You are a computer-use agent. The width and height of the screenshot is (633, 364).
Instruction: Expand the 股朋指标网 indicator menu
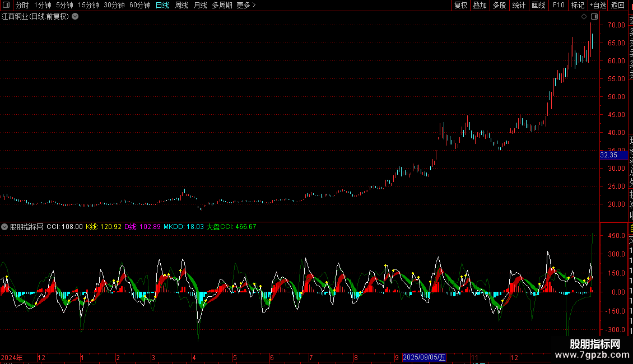tap(4, 227)
